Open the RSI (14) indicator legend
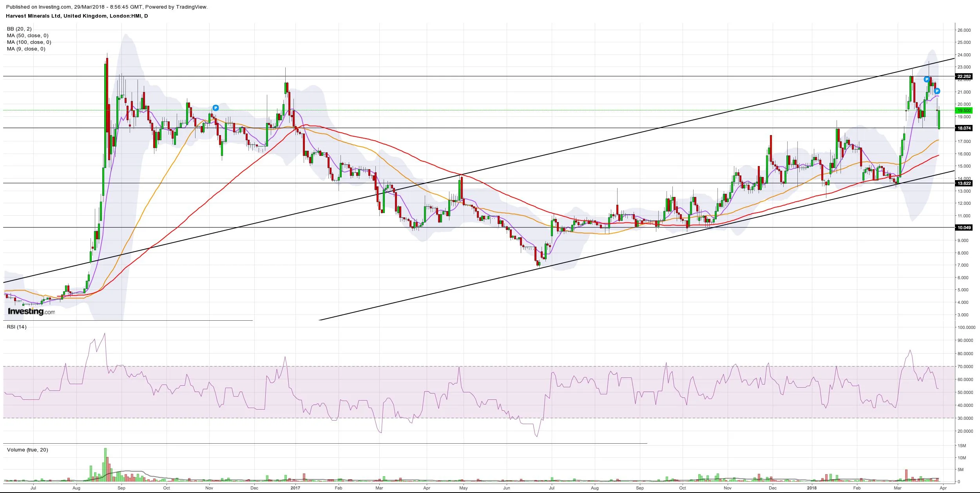The image size is (980, 493). (16, 327)
